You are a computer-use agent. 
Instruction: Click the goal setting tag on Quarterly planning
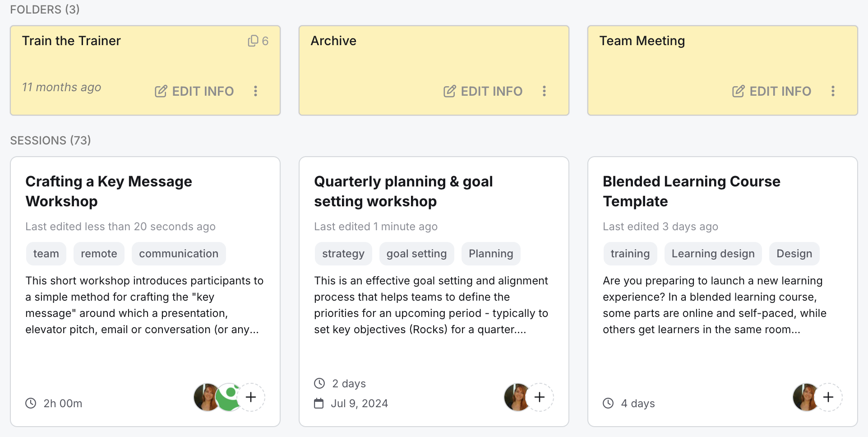coord(416,253)
